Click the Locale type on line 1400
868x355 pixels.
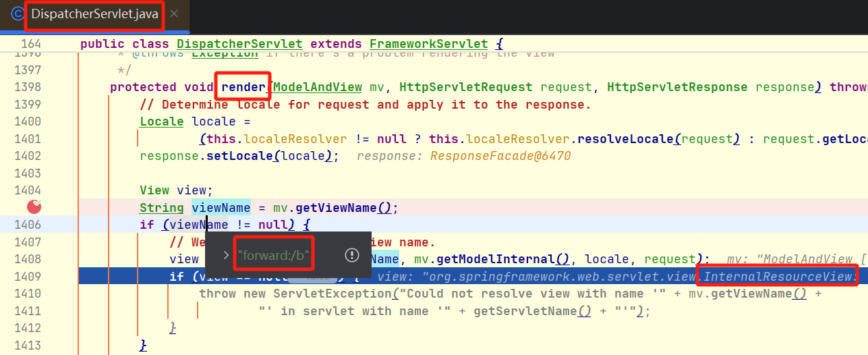tap(161, 121)
